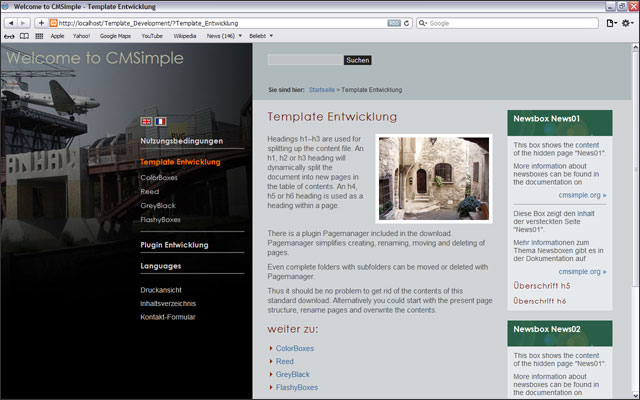Image resolution: width=640 pixels, height=400 pixels.
Task: Follow the Reed link under weiter zu
Action: [x=284, y=362]
